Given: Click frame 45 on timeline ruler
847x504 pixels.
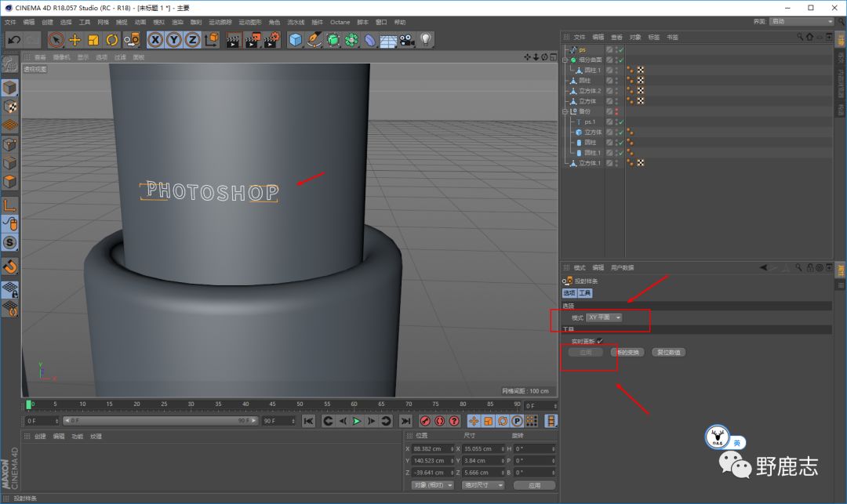Looking at the screenshot, I should pyautogui.click(x=272, y=404).
